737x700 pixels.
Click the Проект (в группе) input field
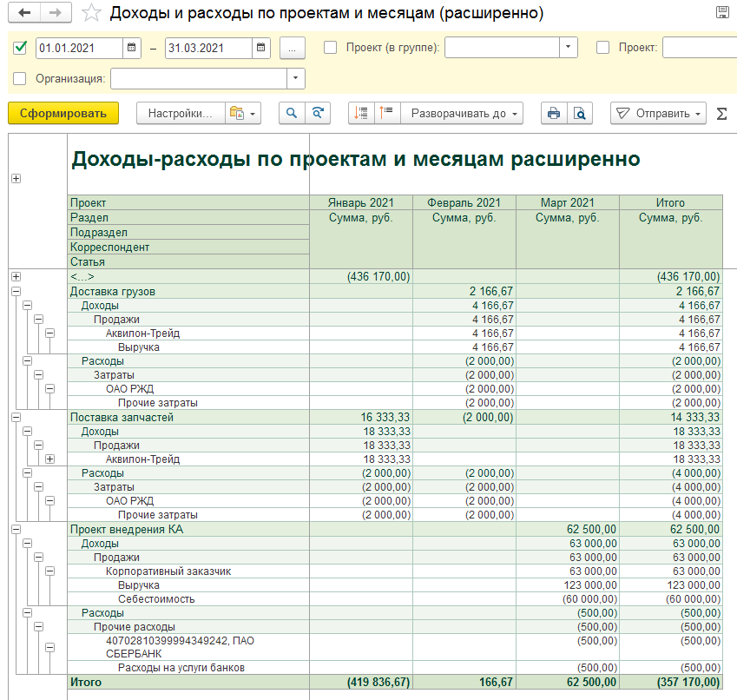click(x=502, y=48)
